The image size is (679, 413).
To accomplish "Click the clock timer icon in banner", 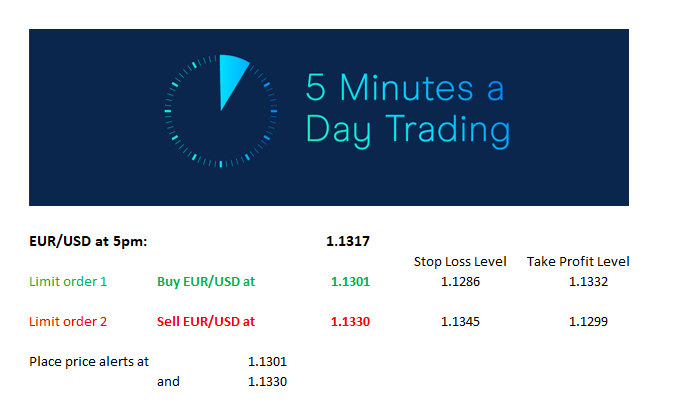I will click(x=221, y=111).
